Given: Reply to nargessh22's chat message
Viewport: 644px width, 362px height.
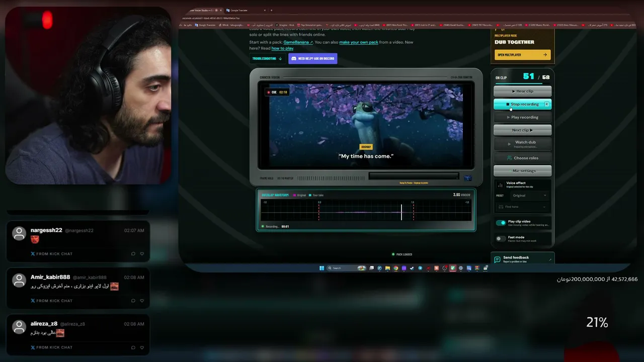Looking at the screenshot, I should click(133, 254).
